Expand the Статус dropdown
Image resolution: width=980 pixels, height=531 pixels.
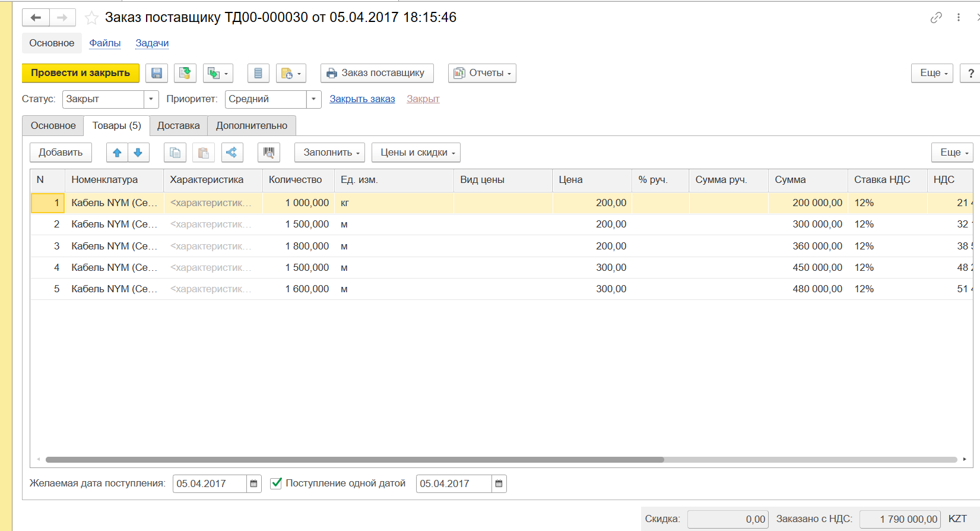pos(151,99)
